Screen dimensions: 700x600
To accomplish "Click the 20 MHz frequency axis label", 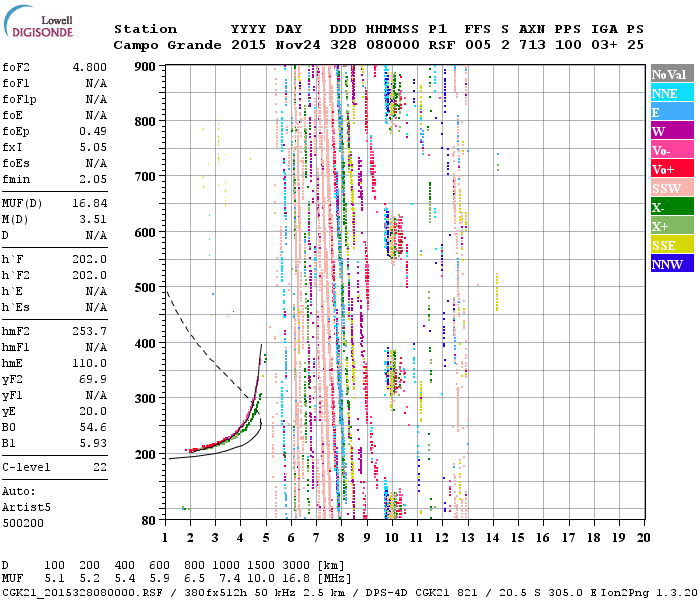I will pyautogui.click(x=643, y=538).
